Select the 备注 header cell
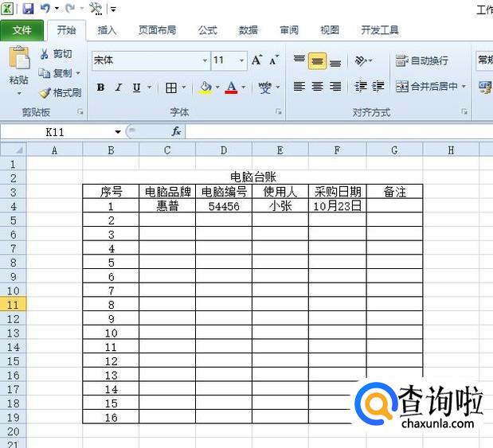The height and width of the screenshot is (448, 493). tap(394, 192)
